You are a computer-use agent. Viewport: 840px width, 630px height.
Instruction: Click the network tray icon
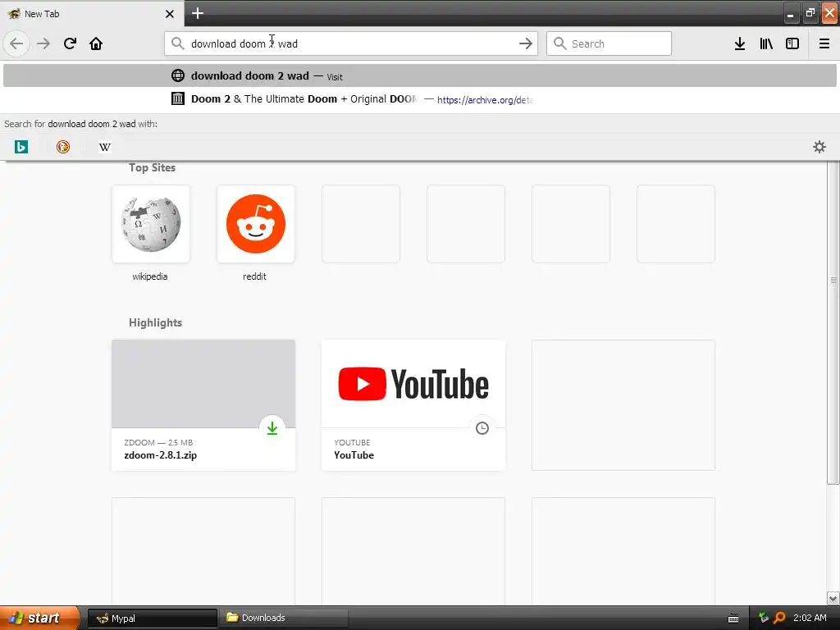coord(764,618)
